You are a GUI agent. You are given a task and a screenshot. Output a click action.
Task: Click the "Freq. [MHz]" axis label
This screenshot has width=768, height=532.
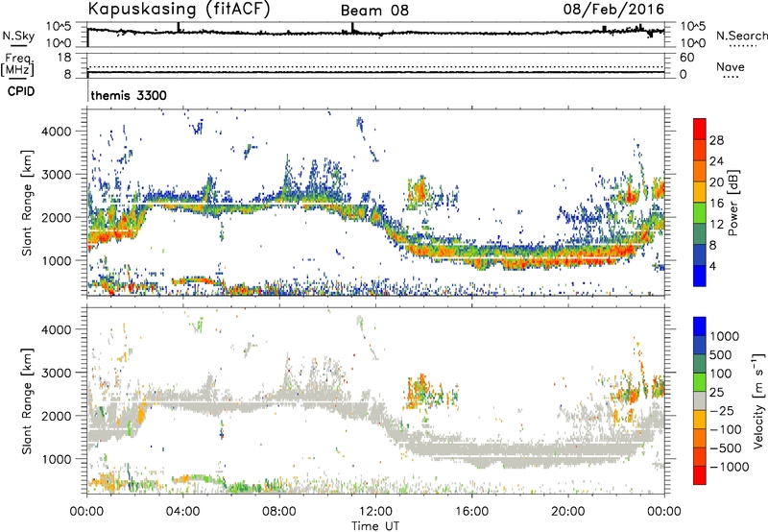(x=18, y=64)
